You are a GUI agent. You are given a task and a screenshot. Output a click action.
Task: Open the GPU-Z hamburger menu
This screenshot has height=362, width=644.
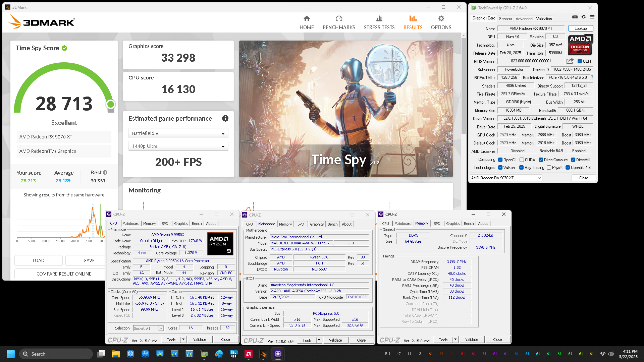[x=592, y=17]
